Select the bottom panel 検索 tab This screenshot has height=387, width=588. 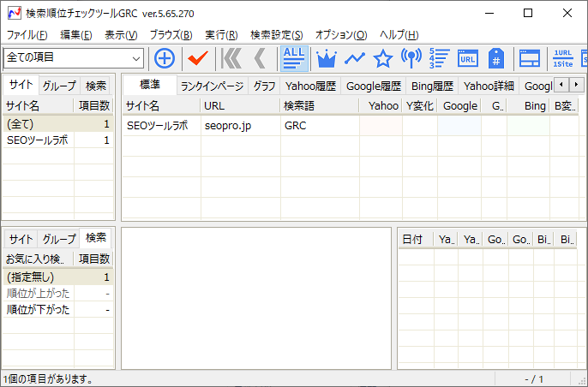point(96,237)
